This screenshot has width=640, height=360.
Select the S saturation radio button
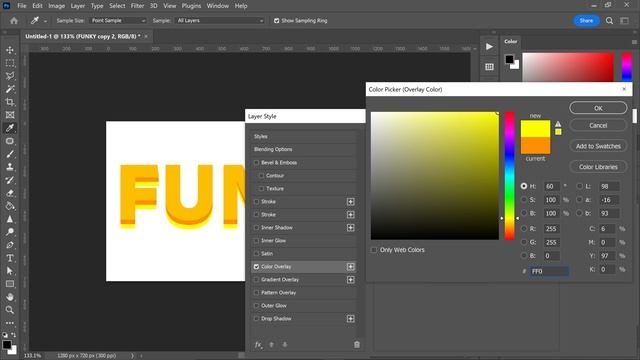pos(524,200)
